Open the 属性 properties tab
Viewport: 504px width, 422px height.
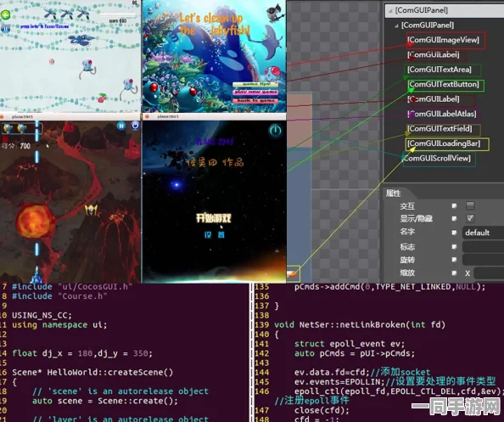[393, 194]
